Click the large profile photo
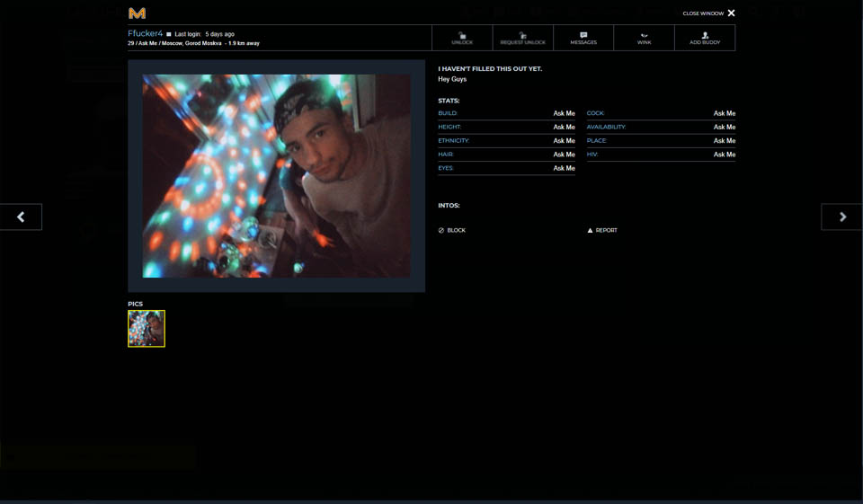 click(276, 176)
